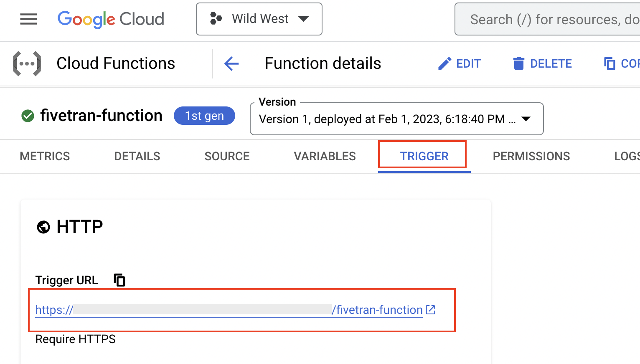The image size is (640, 364).
Task: Click the Require HTTPS text
Action: 76,339
